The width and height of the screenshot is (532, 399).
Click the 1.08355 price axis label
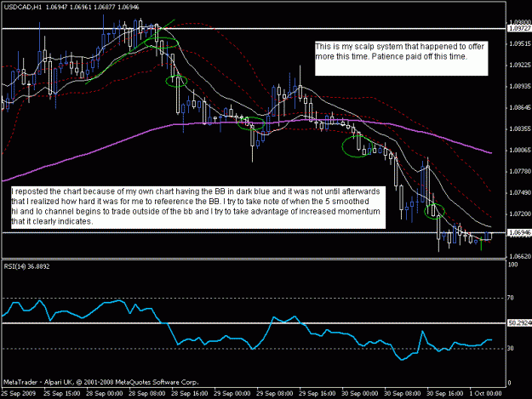tap(520, 129)
